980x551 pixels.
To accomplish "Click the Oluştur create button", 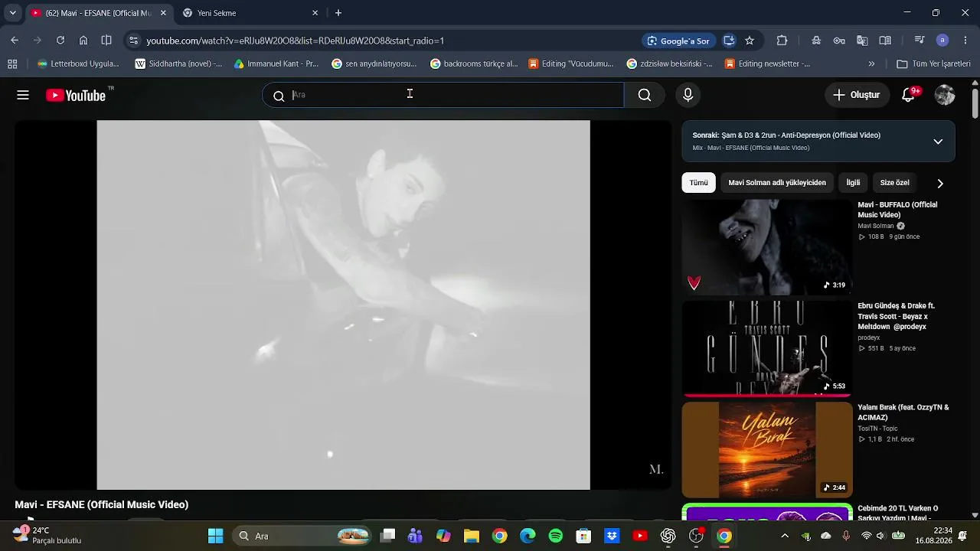I will pyautogui.click(x=857, y=95).
